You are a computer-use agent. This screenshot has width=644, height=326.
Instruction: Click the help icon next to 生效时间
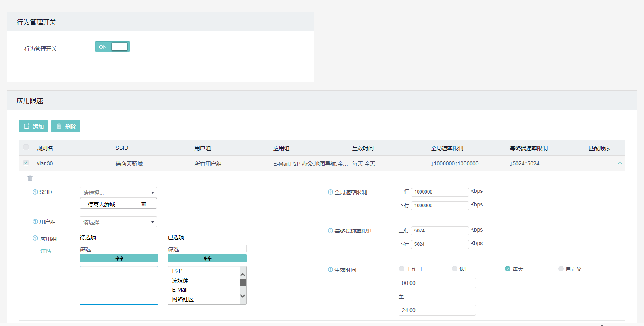(330, 269)
